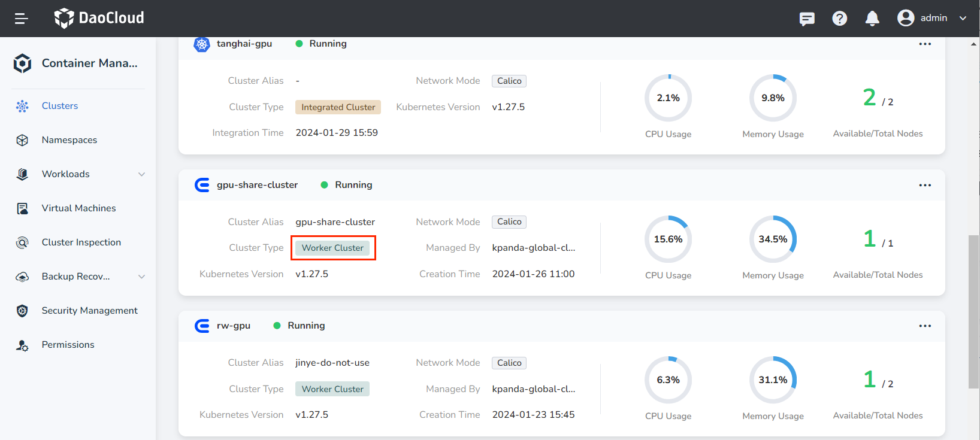Click gpu-share-cluster Memory Usage 34.5% gauge
This screenshot has height=440, width=980.
point(773,239)
